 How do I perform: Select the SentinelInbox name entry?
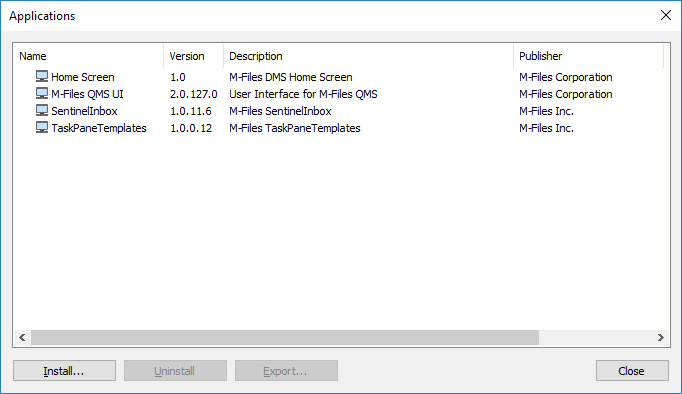click(x=84, y=111)
